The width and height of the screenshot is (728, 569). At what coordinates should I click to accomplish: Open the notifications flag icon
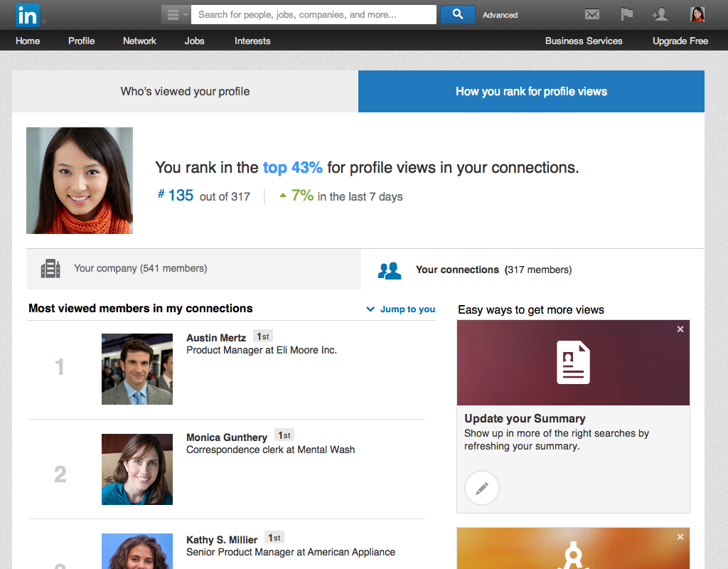tap(626, 14)
